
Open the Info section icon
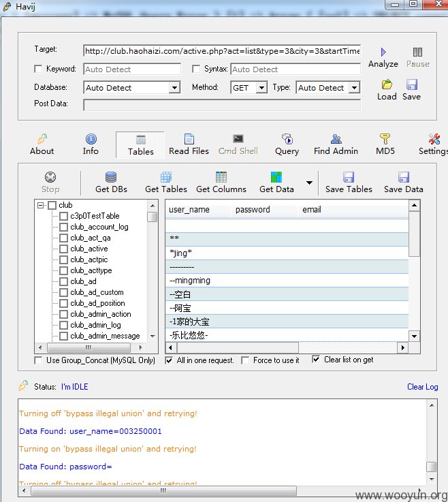coord(91,139)
